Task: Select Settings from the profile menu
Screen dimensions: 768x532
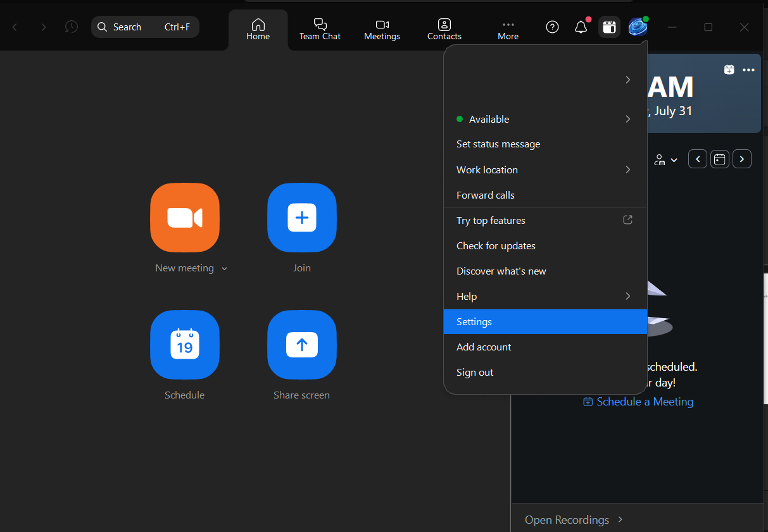Action: (x=474, y=321)
